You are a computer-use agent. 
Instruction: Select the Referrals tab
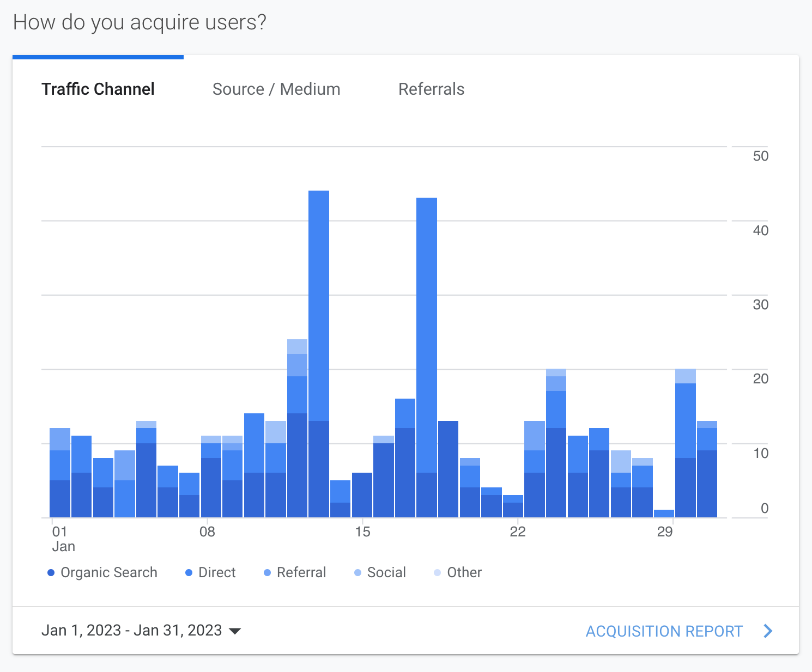coord(431,89)
